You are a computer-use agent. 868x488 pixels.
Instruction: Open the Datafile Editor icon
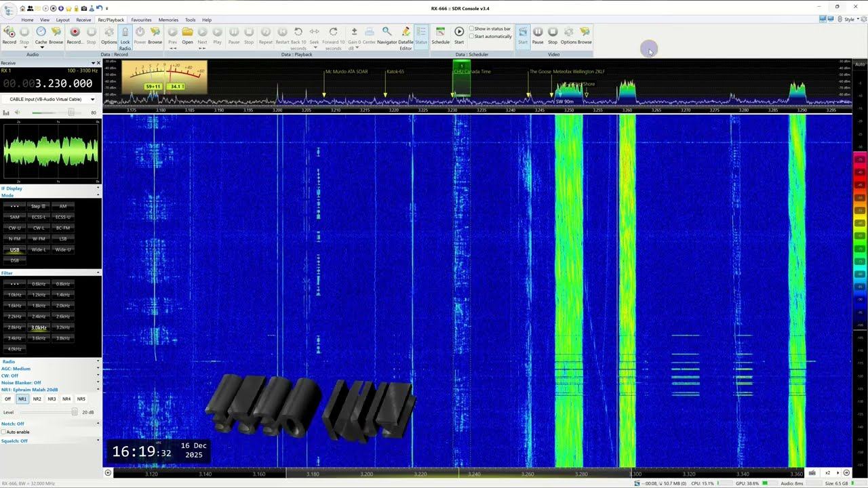(406, 32)
